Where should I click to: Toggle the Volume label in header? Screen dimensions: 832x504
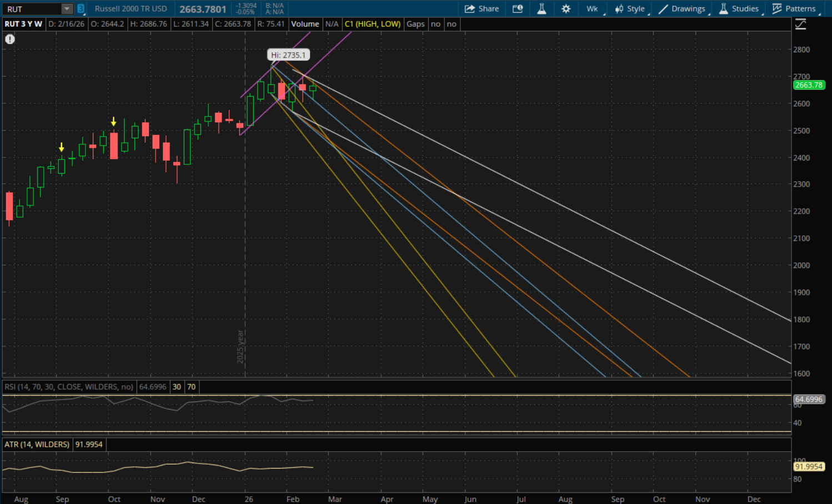coord(305,24)
